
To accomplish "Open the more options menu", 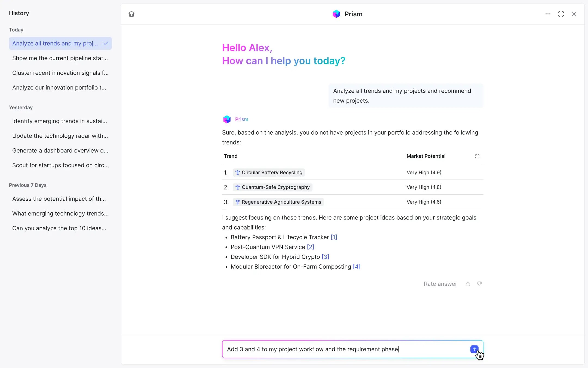I will coord(548,14).
